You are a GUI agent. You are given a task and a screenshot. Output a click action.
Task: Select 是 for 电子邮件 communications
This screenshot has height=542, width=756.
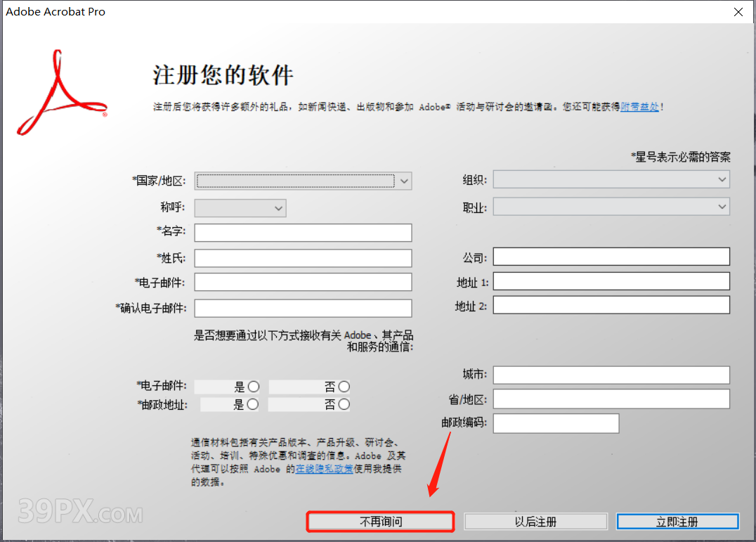pos(254,386)
